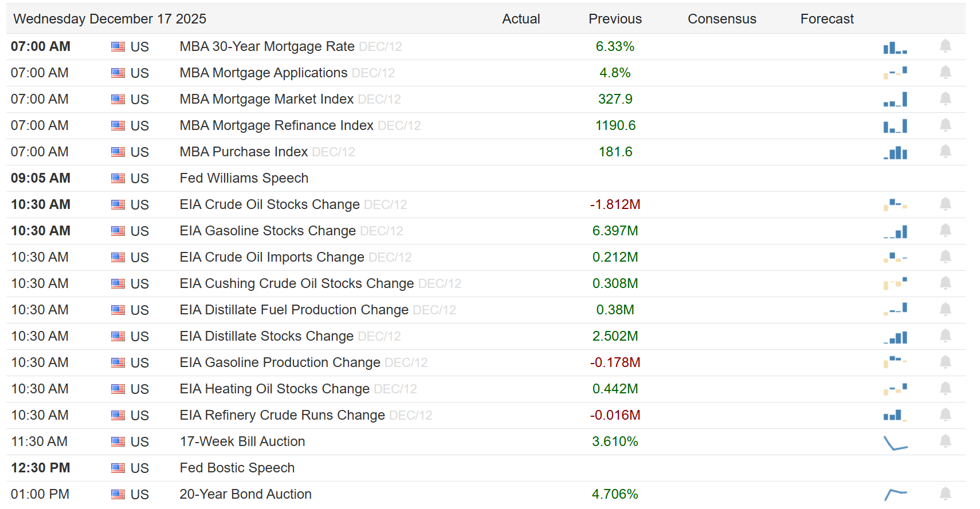980x509 pixels.
Task: Click the bell icon for 20-Year Bond Auction
Action: [945, 494]
